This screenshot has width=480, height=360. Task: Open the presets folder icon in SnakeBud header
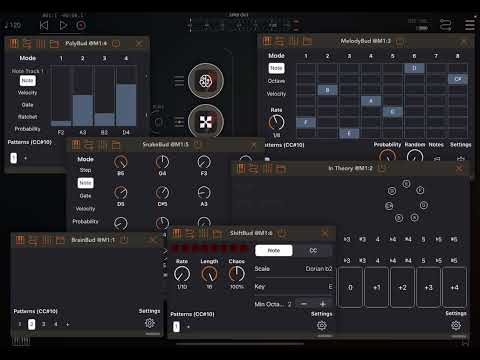pos(116,145)
